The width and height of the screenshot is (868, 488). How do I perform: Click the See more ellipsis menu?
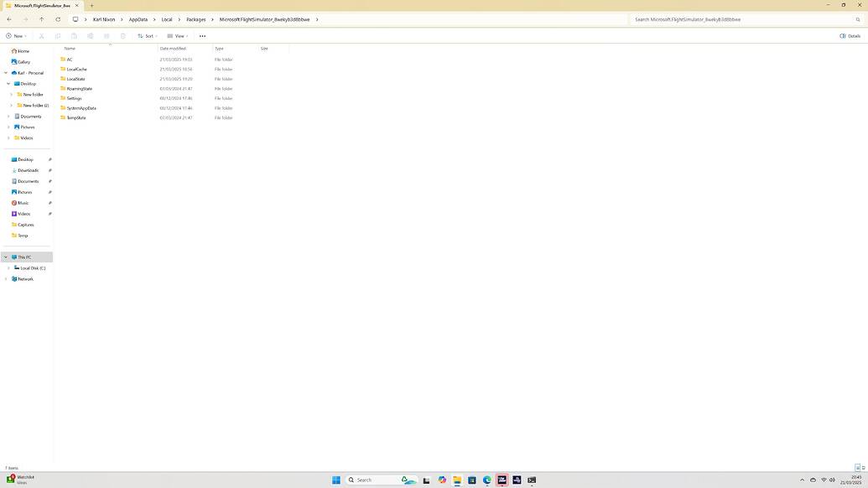[201, 36]
